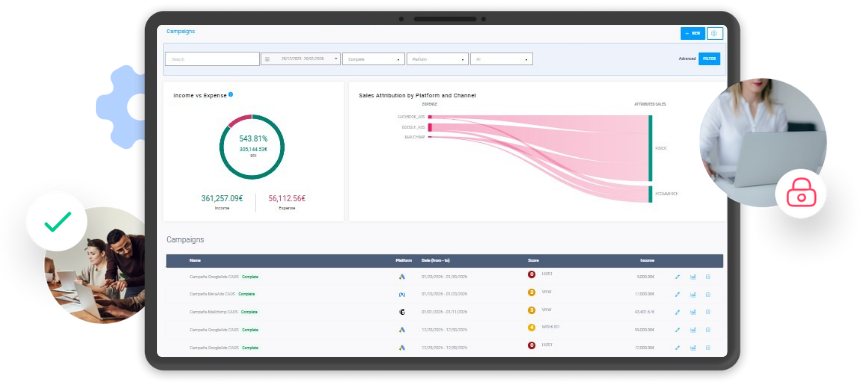Click pencil icon on the last campaign row
Image resolution: width=861 pixels, height=386 pixels.
pos(677,348)
